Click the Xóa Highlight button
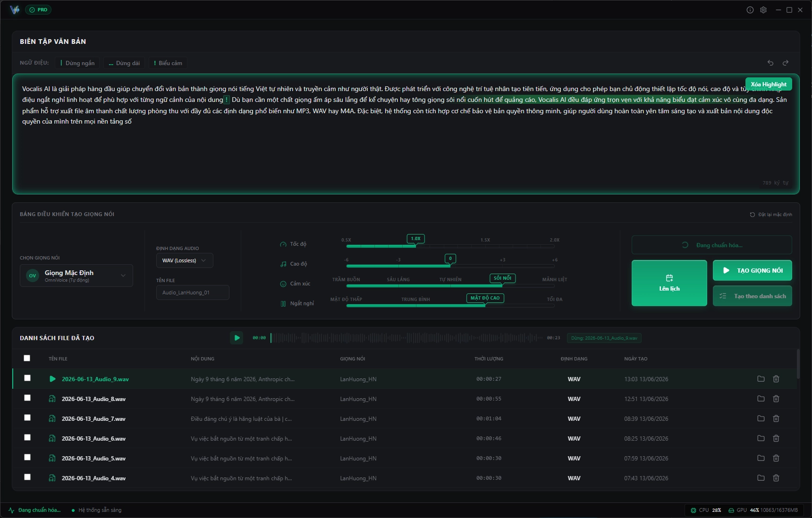Viewport: 812px width, 518px height. pos(769,84)
